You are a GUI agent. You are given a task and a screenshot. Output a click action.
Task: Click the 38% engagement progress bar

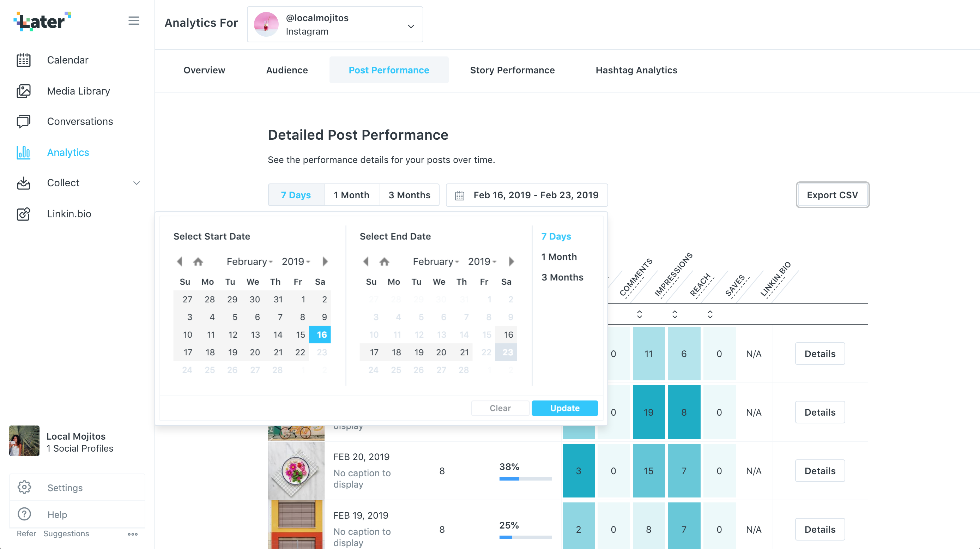(525, 479)
